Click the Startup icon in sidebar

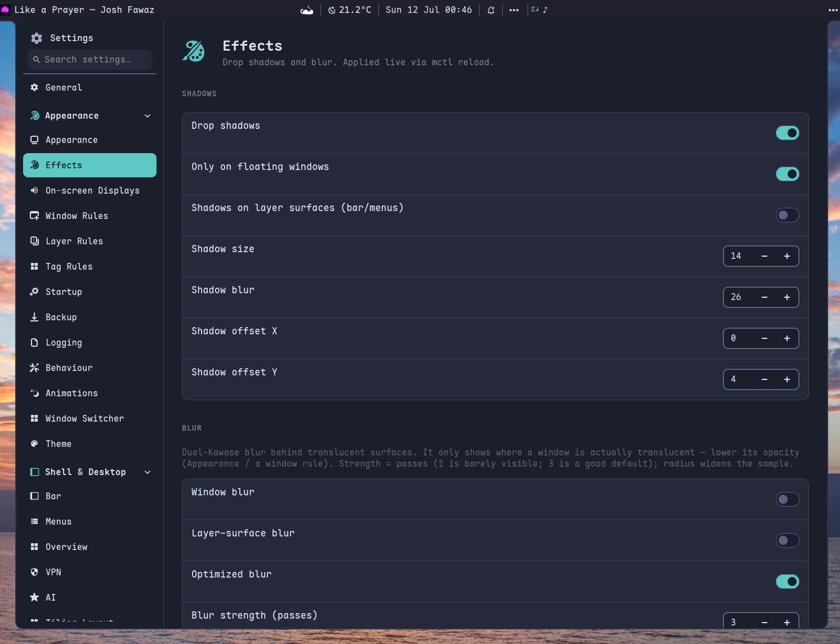pyautogui.click(x=34, y=292)
